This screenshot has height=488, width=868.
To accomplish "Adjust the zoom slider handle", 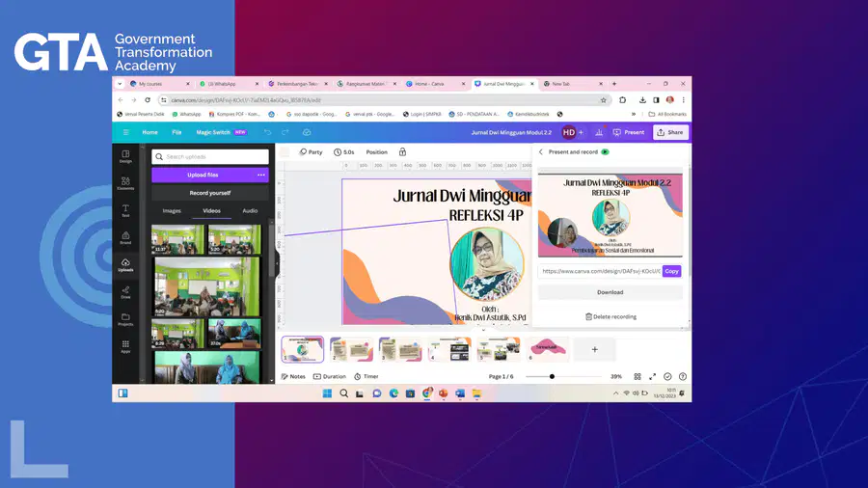I will click(x=552, y=376).
